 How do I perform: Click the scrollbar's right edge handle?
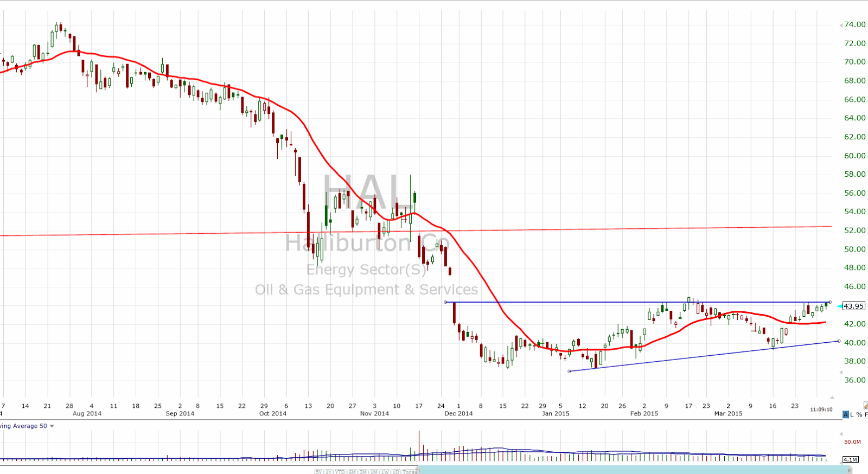[x=850, y=470]
